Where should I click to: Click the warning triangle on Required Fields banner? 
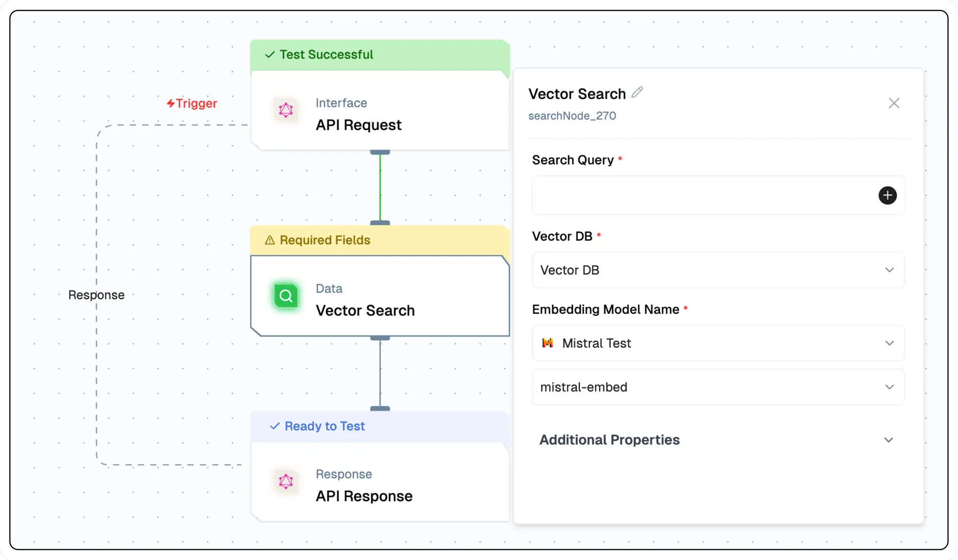(x=270, y=240)
